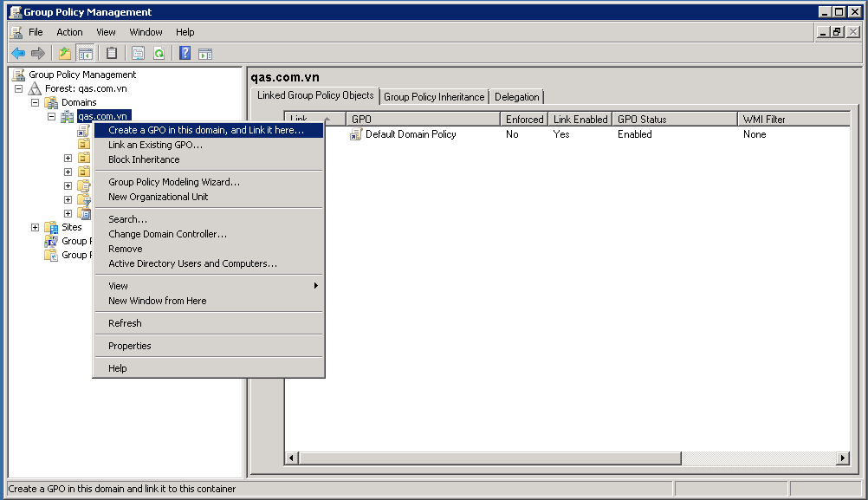The width and height of the screenshot is (868, 500).
Task: Click the Up one level folder icon
Action: pos(65,54)
